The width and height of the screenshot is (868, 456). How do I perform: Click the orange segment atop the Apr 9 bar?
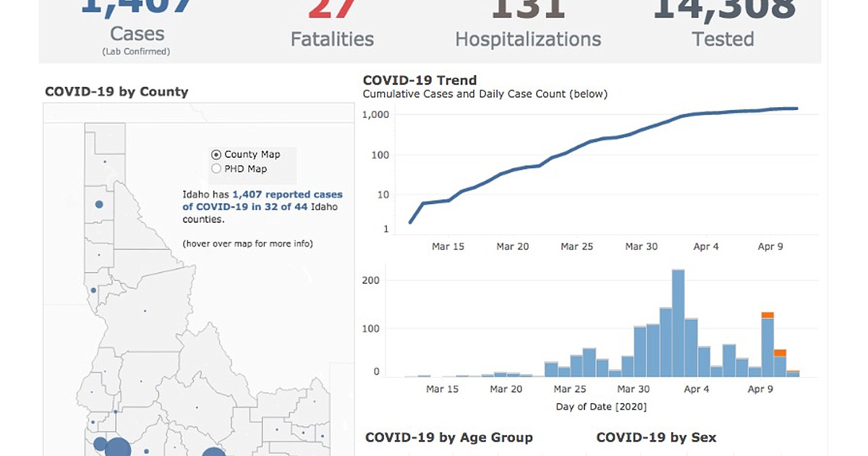pyautogui.click(x=767, y=315)
